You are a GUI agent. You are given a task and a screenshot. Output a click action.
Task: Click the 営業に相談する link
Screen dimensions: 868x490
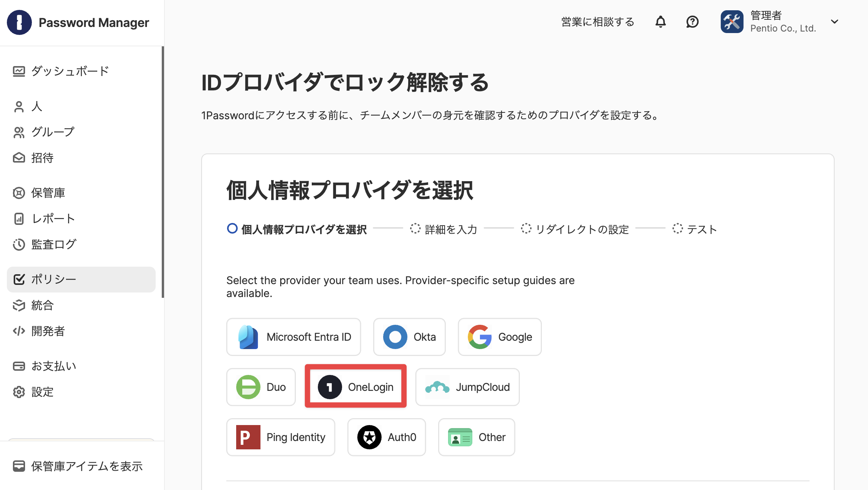click(x=598, y=22)
